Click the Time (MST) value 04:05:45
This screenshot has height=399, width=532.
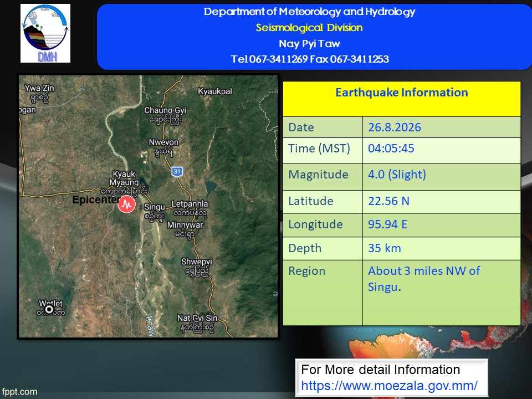pyautogui.click(x=391, y=149)
